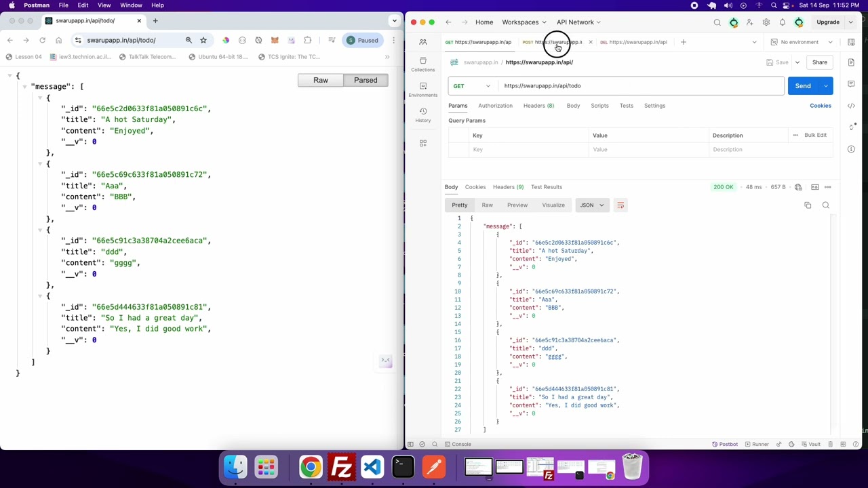The height and width of the screenshot is (488, 868).
Task: Open Postman settings gear
Action: (x=766, y=22)
